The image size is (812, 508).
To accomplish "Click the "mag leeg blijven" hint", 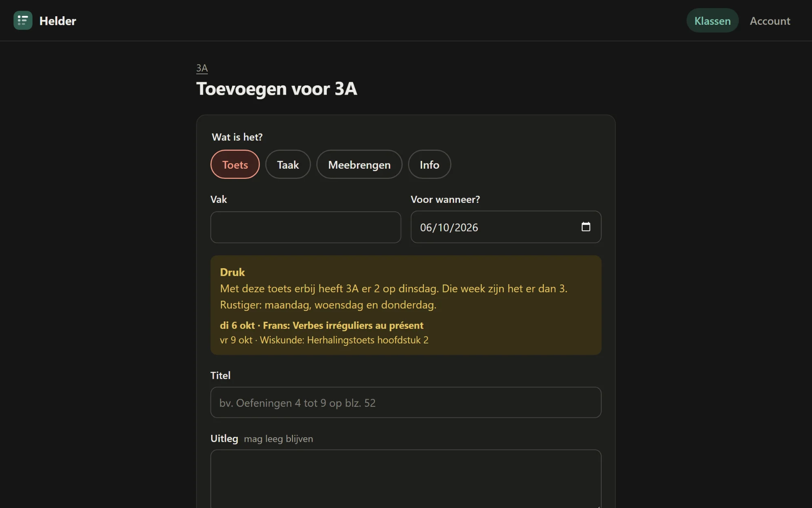I will (x=279, y=439).
